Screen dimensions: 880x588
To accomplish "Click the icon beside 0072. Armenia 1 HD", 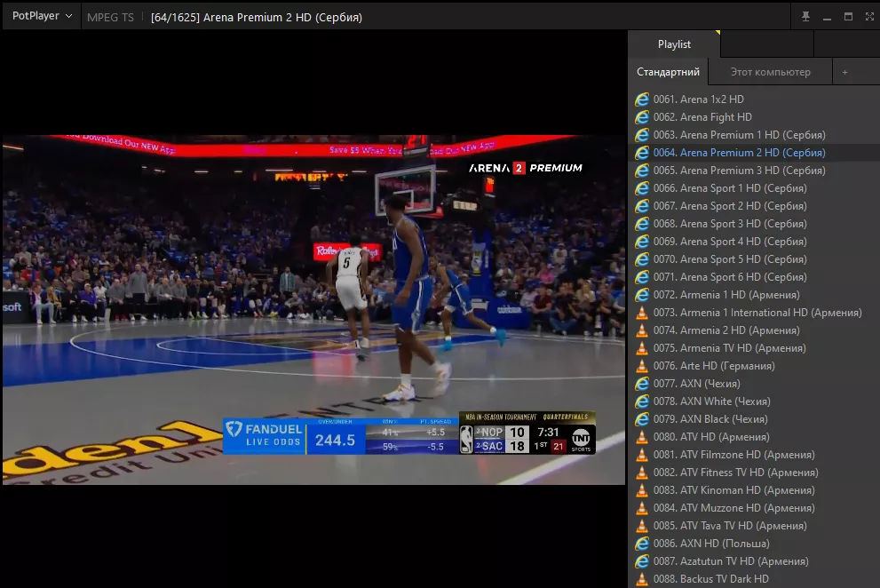I will pos(641,295).
